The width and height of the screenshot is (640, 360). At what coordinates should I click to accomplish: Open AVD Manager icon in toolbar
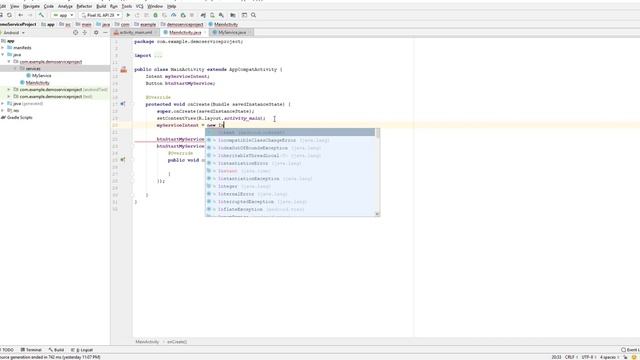tap(212, 15)
